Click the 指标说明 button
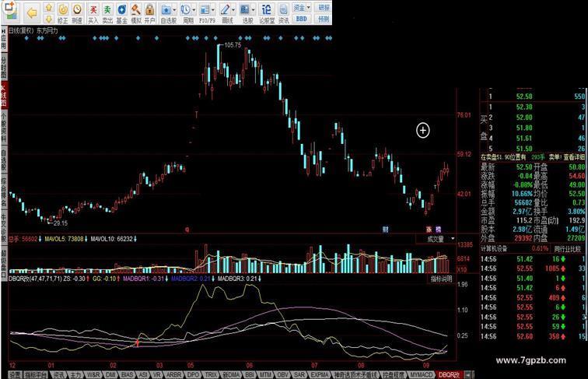This screenshot has height=379, width=588. click(441, 279)
